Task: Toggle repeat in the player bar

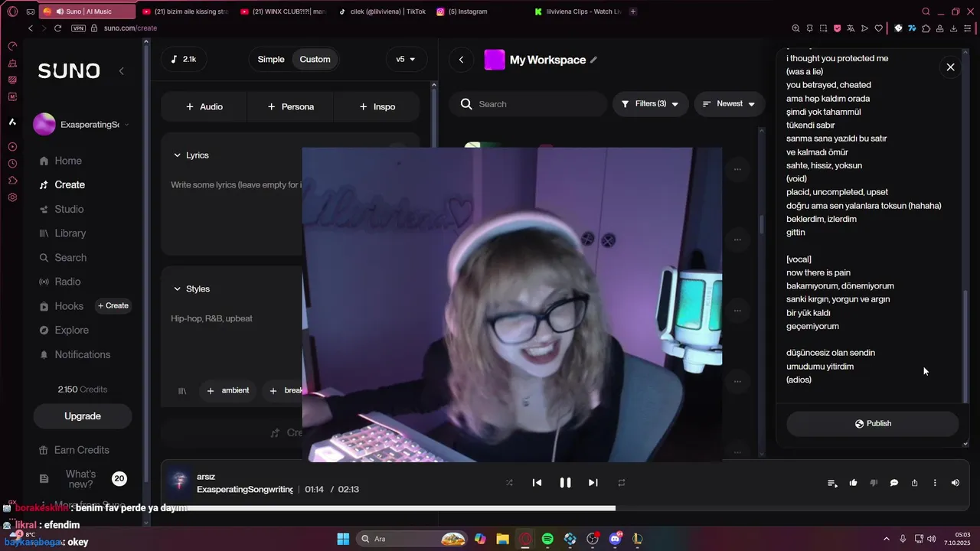Action: pyautogui.click(x=622, y=483)
